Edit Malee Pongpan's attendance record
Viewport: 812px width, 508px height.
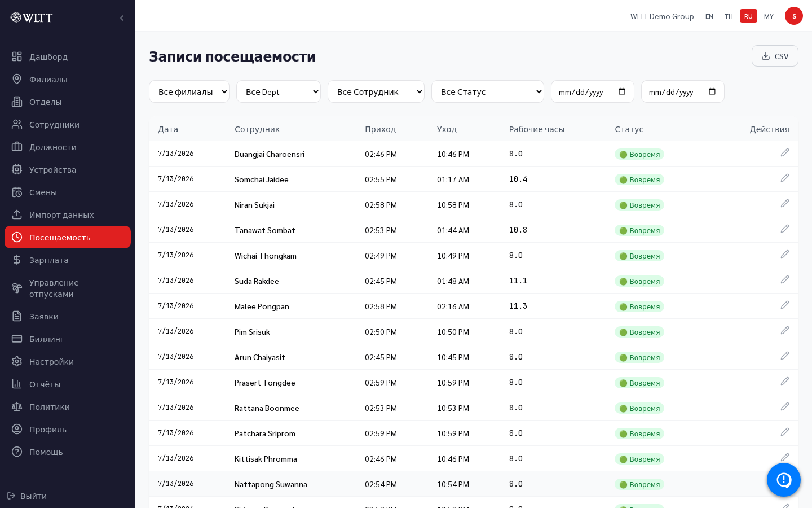[x=785, y=305]
